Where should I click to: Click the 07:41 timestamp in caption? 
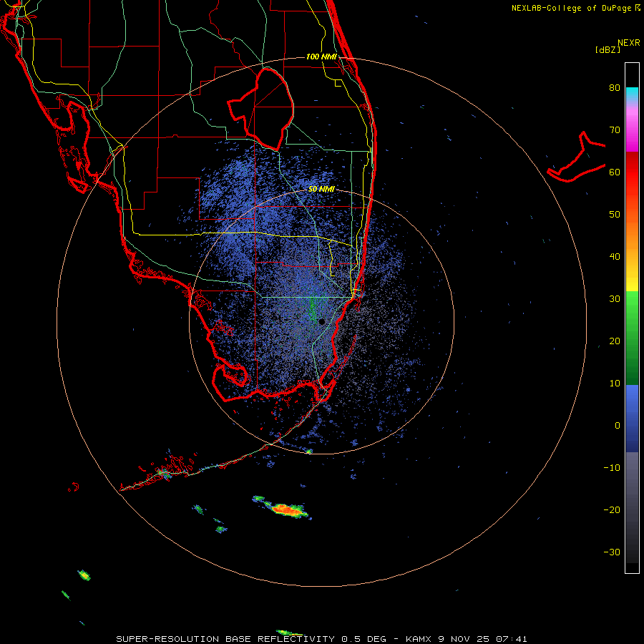point(512,639)
